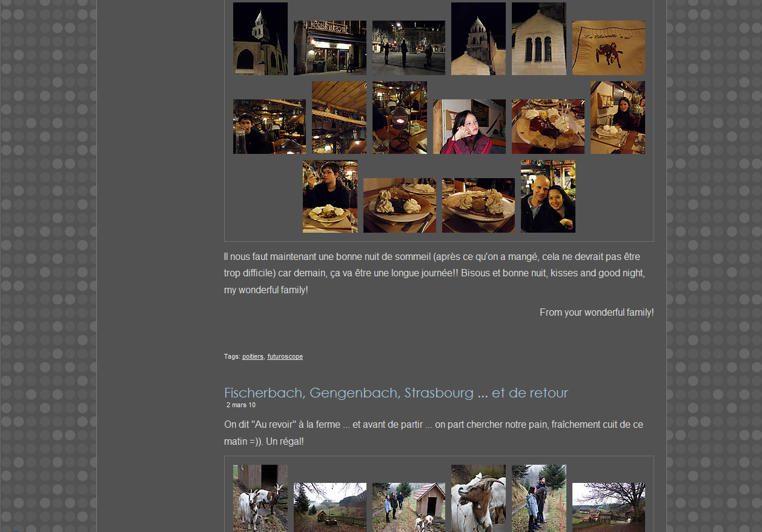Click the napkin photo with red logo
762x532 pixels.
608,48
